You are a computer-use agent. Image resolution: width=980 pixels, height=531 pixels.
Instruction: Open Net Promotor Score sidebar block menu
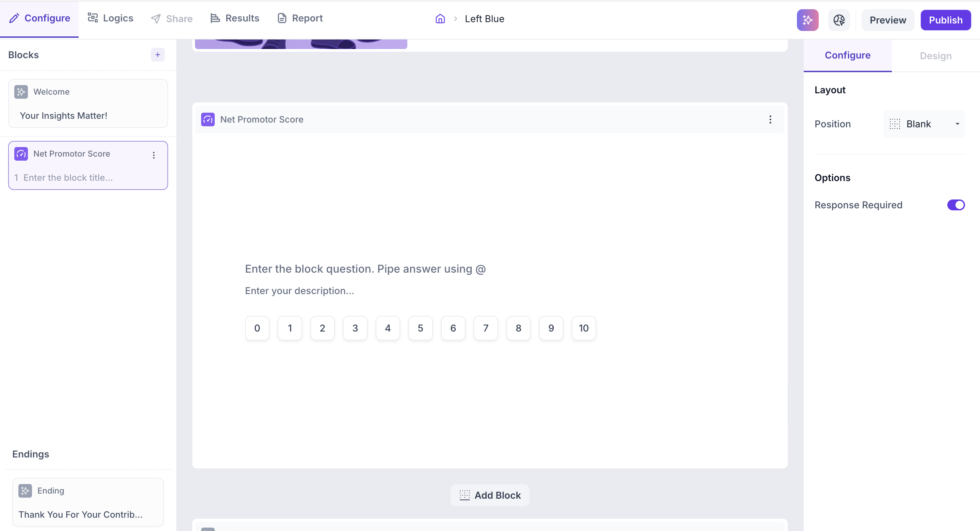[154, 155]
